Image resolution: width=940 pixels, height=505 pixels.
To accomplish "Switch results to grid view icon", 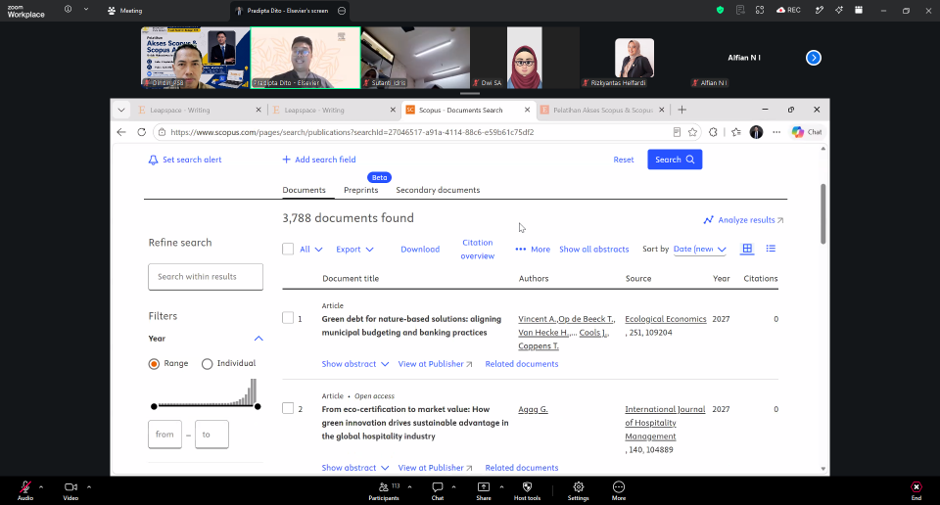I will [x=747, y=248].
